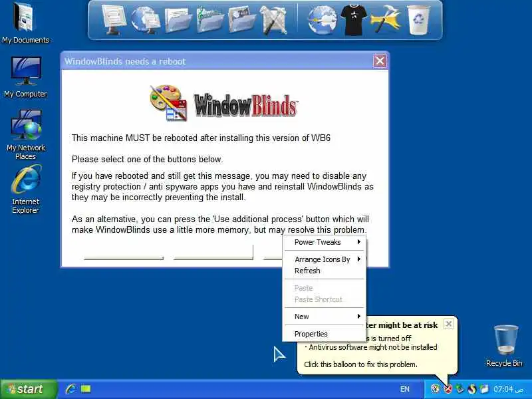Select the My Computer desktop icon
This screenshot has width=532, height=399.
[x=25, y=77]
